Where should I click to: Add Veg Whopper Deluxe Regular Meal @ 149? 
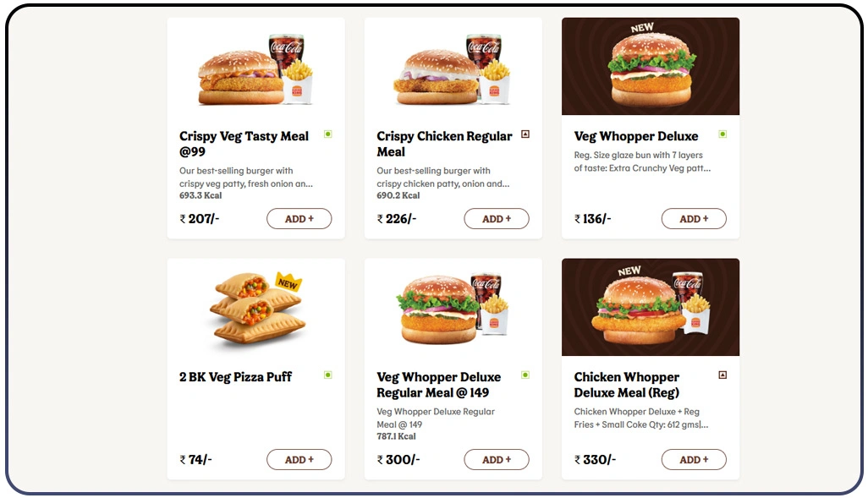[x=497, y=459]
